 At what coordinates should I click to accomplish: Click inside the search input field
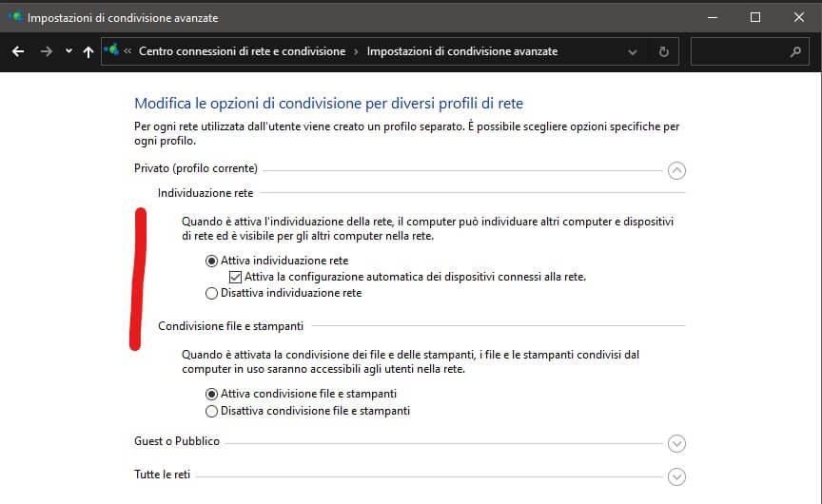click(739, 51)
